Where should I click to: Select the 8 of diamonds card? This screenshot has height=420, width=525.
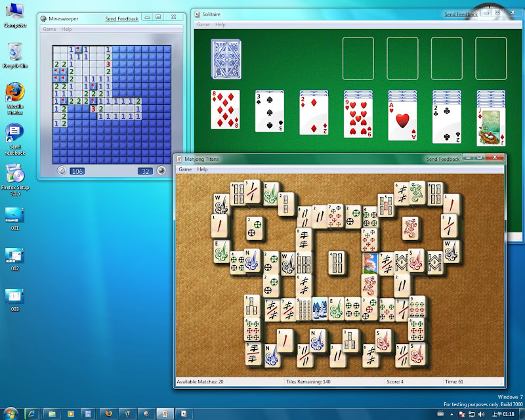pos(225,110)
